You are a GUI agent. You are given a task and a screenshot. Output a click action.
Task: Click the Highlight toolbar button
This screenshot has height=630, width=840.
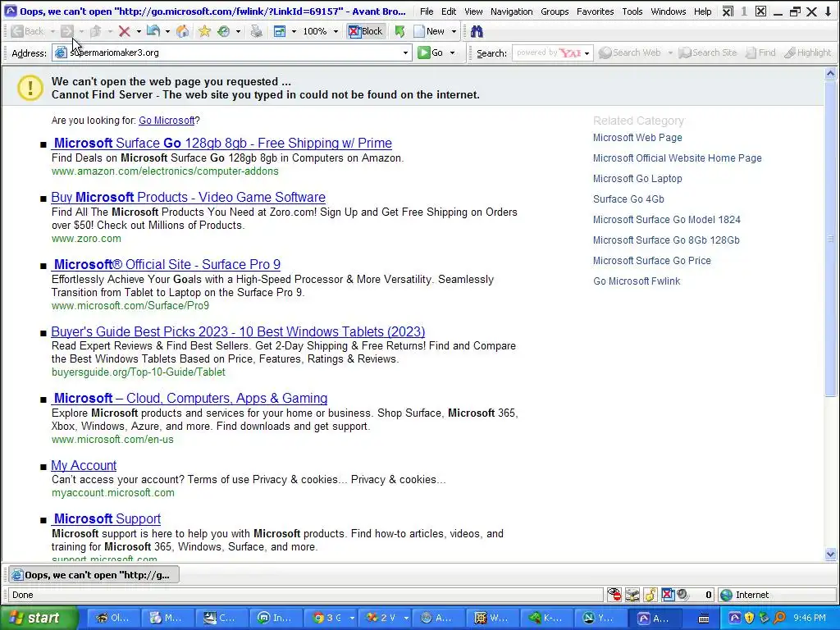tap(808, 52)
